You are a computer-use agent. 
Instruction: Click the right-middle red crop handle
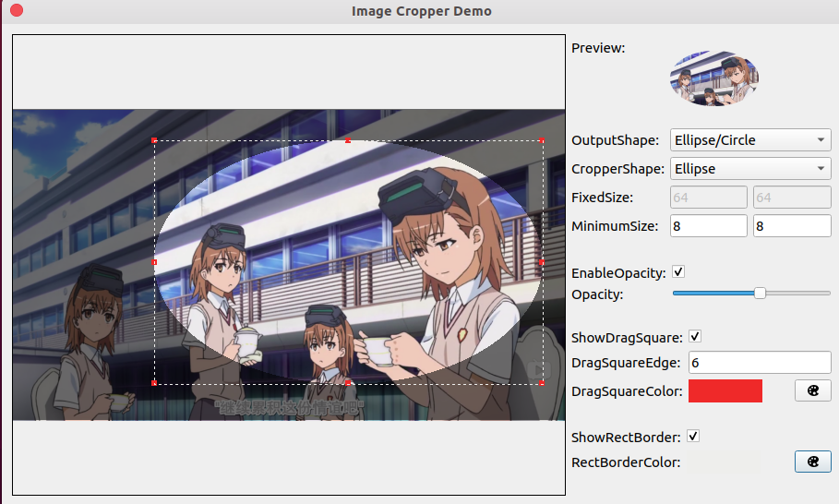click(542, 262)
